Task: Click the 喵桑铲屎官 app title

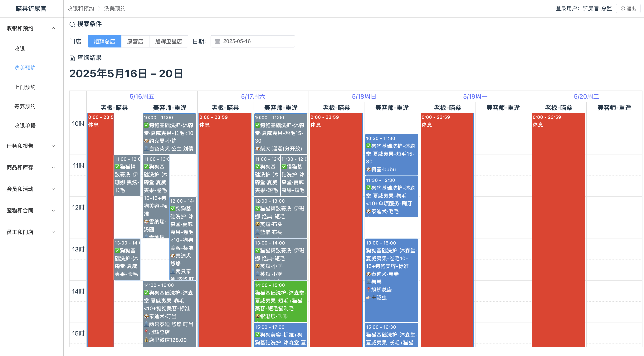Action: coord(31,9)
